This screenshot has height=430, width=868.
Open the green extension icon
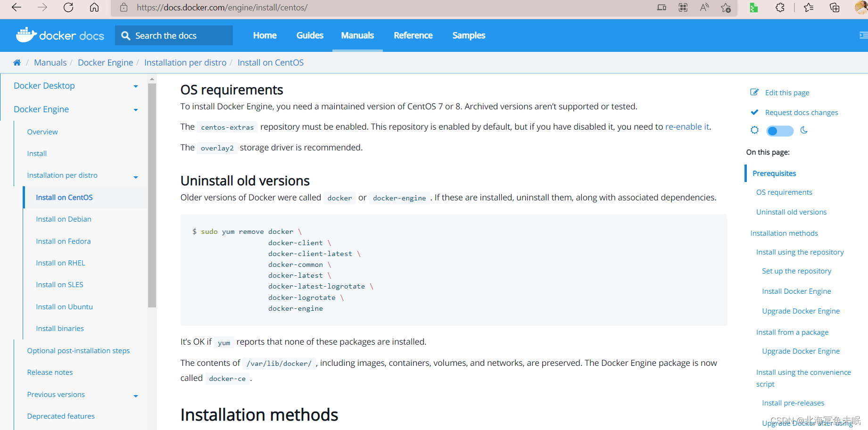tap(753, 8)
